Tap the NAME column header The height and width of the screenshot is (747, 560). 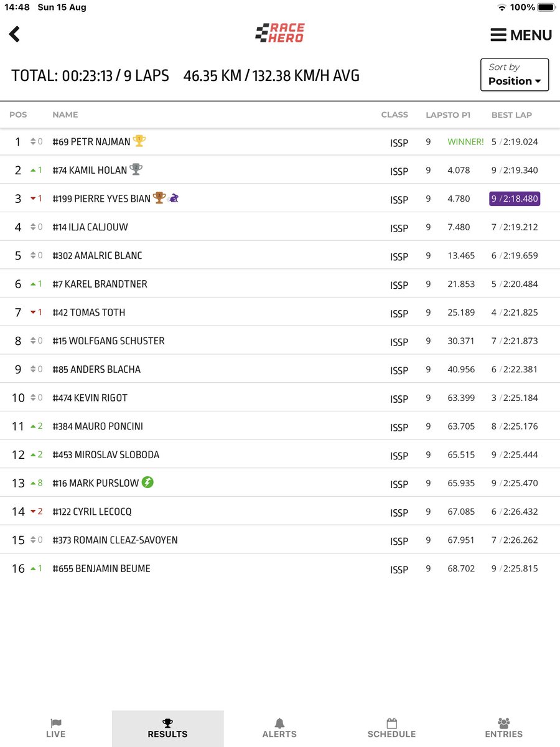[x=65, y=115]
